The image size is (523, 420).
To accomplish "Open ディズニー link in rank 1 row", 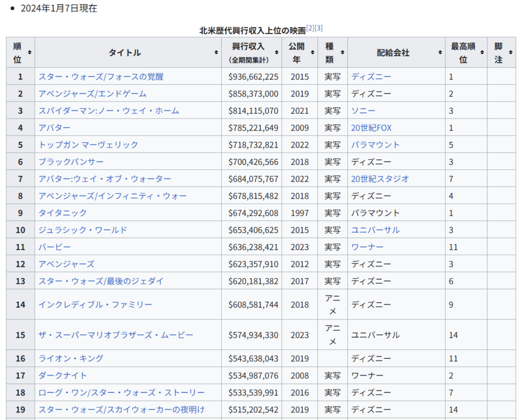I will 371,77.
